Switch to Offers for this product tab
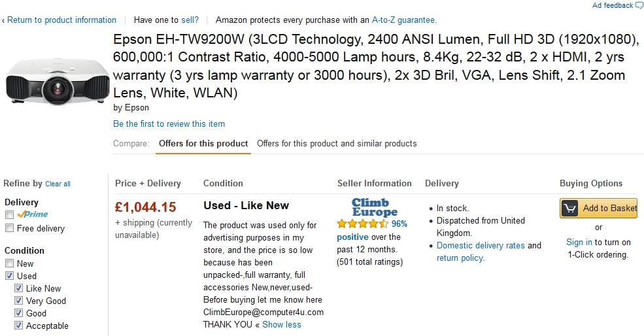Screen dimensions: 644x336 pos(203,144)
